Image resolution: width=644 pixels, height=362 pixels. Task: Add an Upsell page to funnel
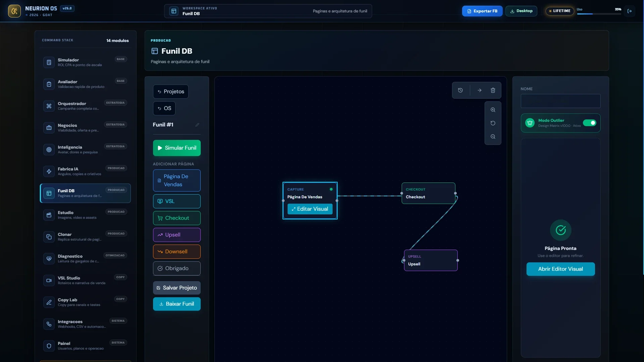pos(177,235)
